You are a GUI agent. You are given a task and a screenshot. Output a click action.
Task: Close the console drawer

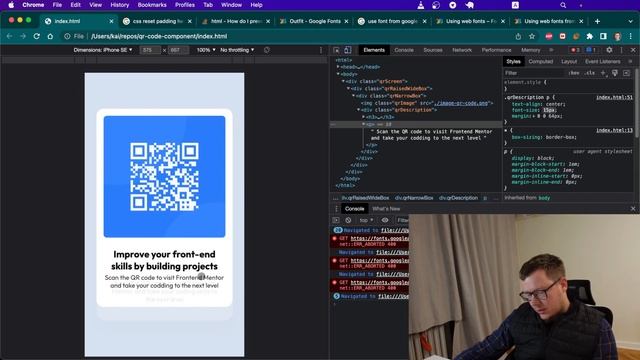pos(633,209)
